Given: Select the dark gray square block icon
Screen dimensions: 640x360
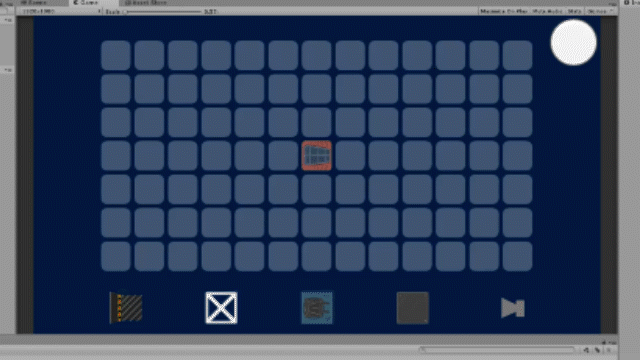Looking at the screenshot, I should [413, 308].
